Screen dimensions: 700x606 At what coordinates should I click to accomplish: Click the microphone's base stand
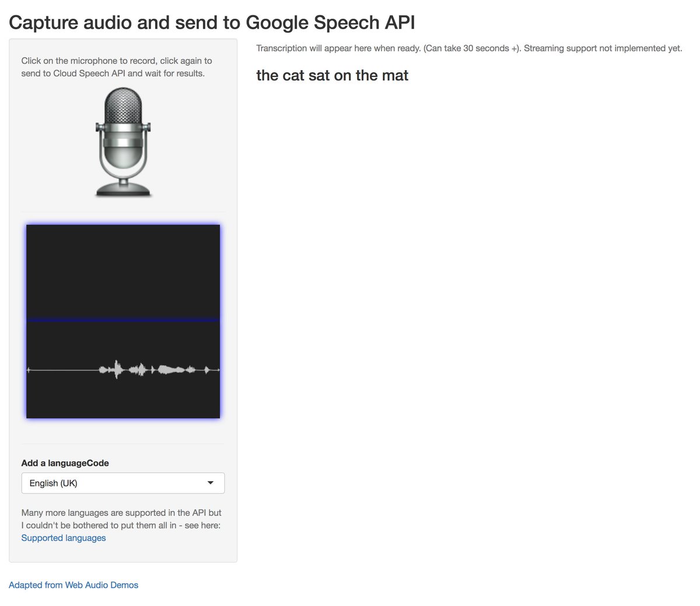(x=123, y=189)
